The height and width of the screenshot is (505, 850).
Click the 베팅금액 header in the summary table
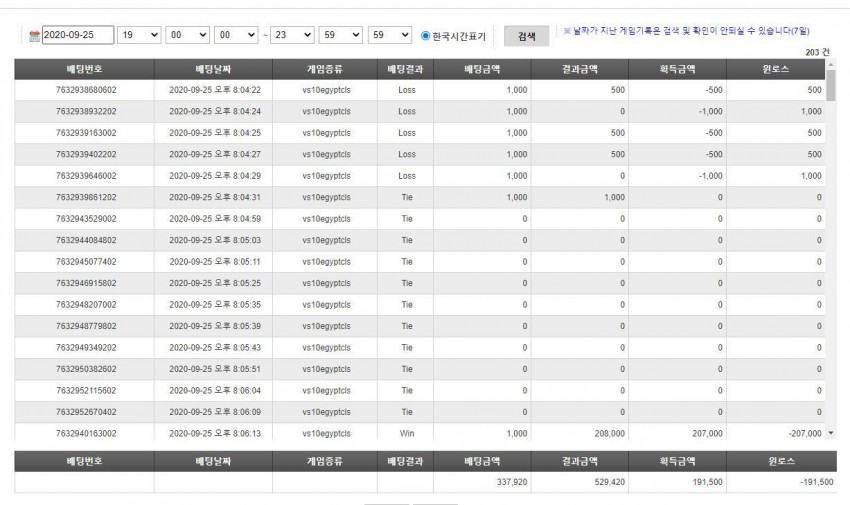pos(482,462)
